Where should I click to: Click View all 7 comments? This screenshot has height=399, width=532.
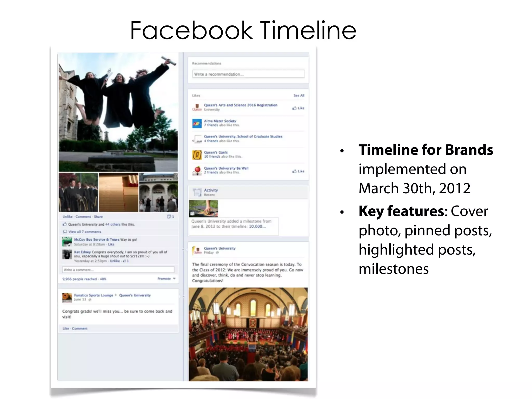[85, 232]
